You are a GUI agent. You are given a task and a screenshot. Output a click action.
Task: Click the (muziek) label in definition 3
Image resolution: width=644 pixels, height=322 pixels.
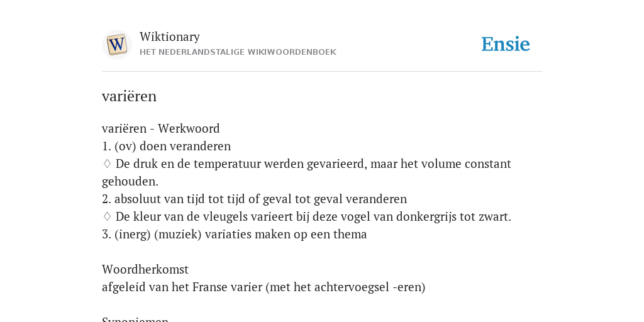(178, 235)
